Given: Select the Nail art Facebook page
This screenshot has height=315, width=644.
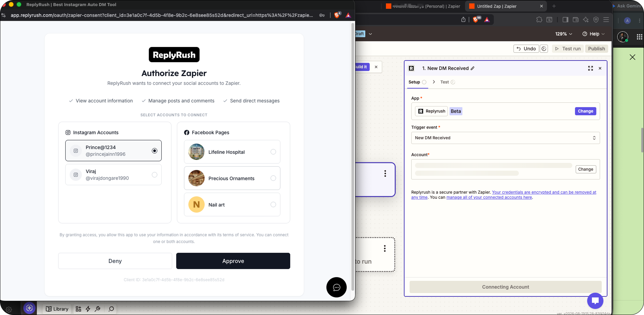Looking at the screenshot, I should 232,204.
